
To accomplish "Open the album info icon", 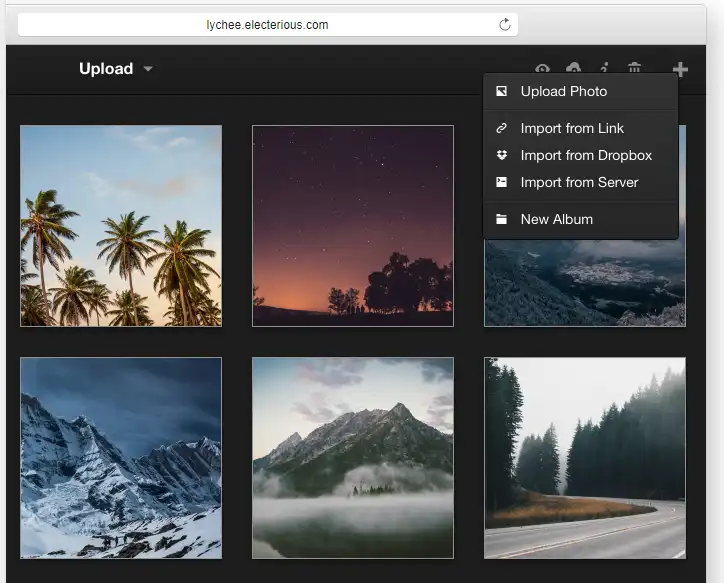I will (x=604, y=68).
